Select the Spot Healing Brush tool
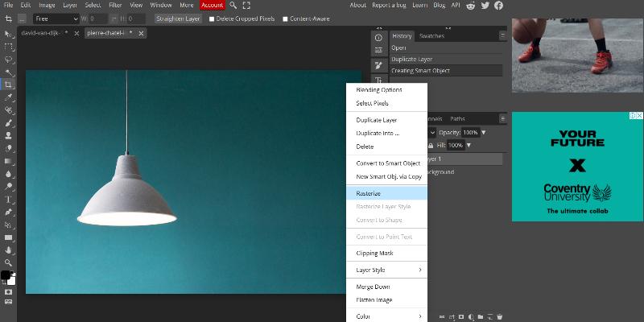The image size is (644, 322). (x=9, y=110)
